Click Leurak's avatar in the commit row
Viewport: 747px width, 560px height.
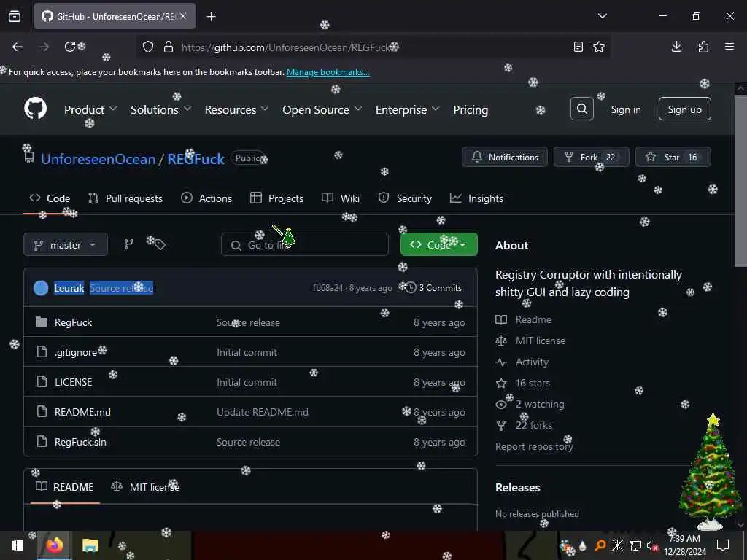pyautogui.click(x=41, y=287)
